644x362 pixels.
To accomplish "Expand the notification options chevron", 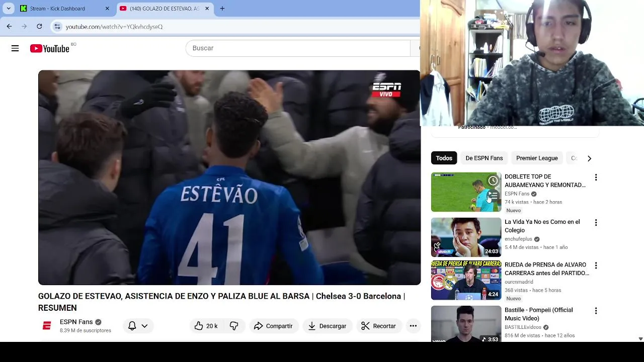I will click(144, 326).
